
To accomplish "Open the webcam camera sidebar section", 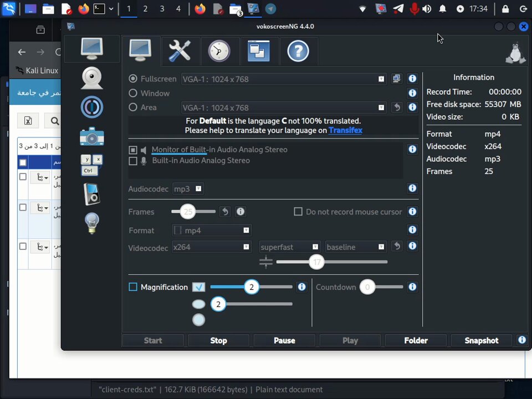I will click(x=91, y=78).
